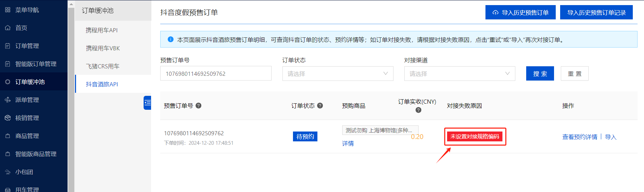Click the 首页 home icon
The width and height of the screenshot is (644, 192).
point(8,28)
